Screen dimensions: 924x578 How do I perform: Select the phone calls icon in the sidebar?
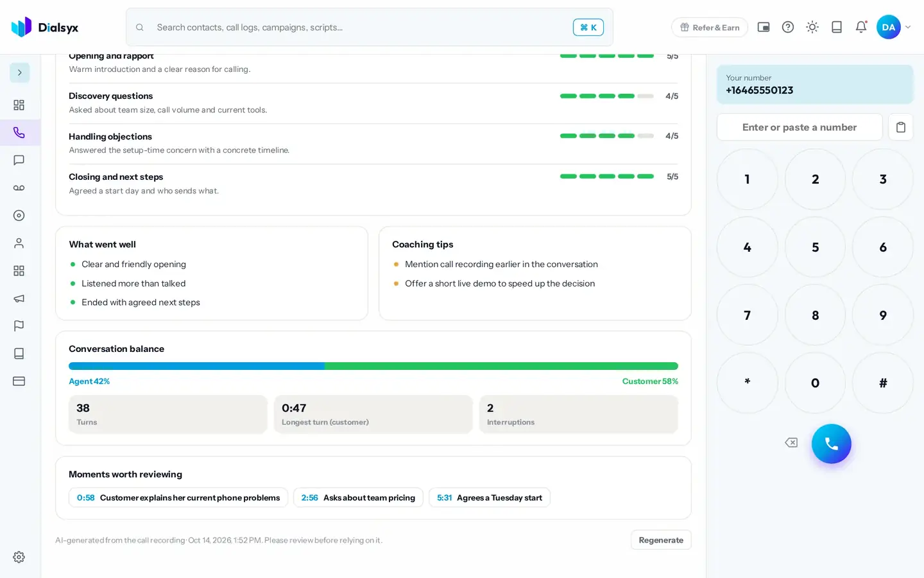click(19, 132)
